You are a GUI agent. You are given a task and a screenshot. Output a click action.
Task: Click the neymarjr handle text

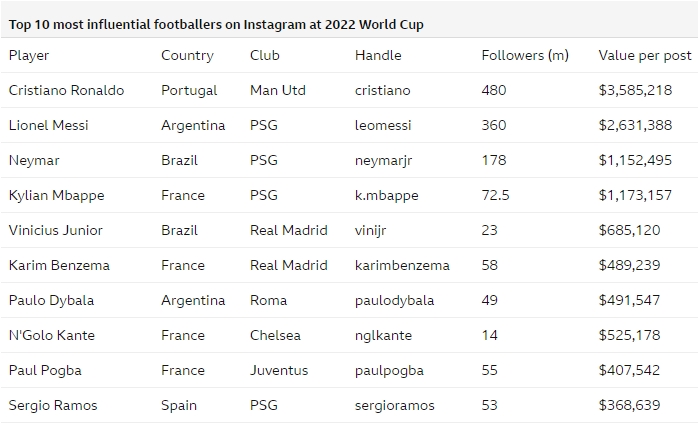point(384,161)
